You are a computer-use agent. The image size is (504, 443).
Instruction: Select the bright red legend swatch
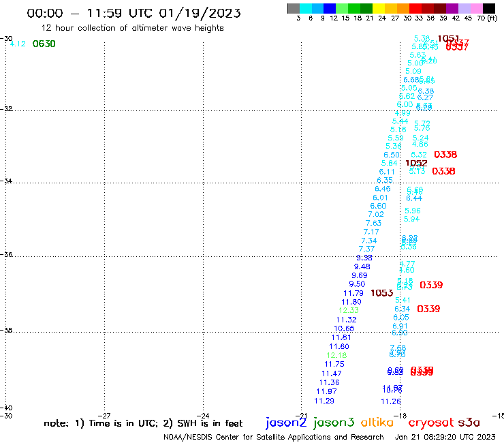[x=415, y=8]
